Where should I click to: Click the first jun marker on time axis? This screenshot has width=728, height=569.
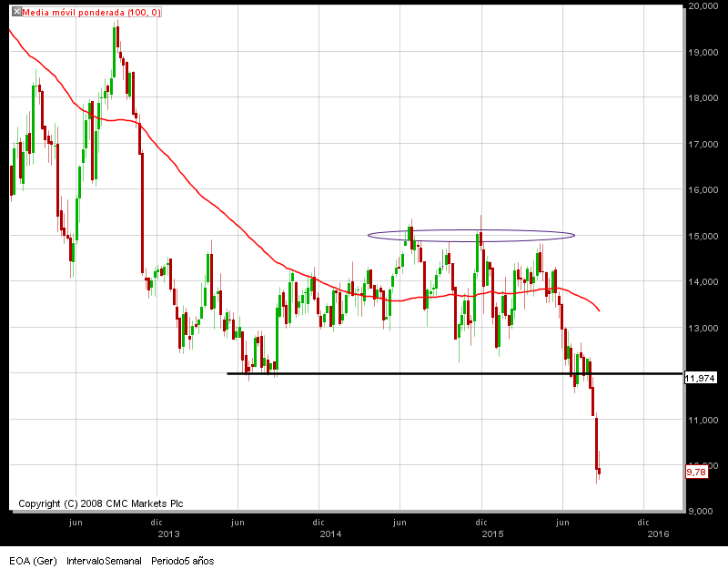pos(76,522)
